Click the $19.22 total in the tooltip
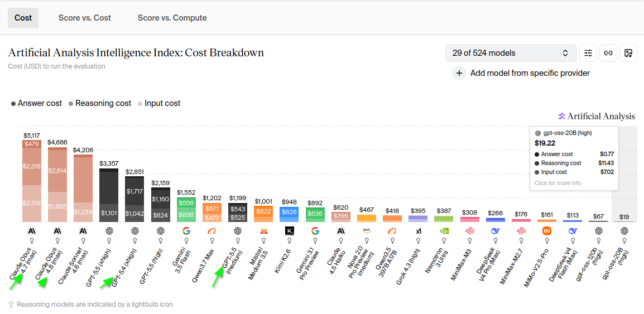 [544, 143]
